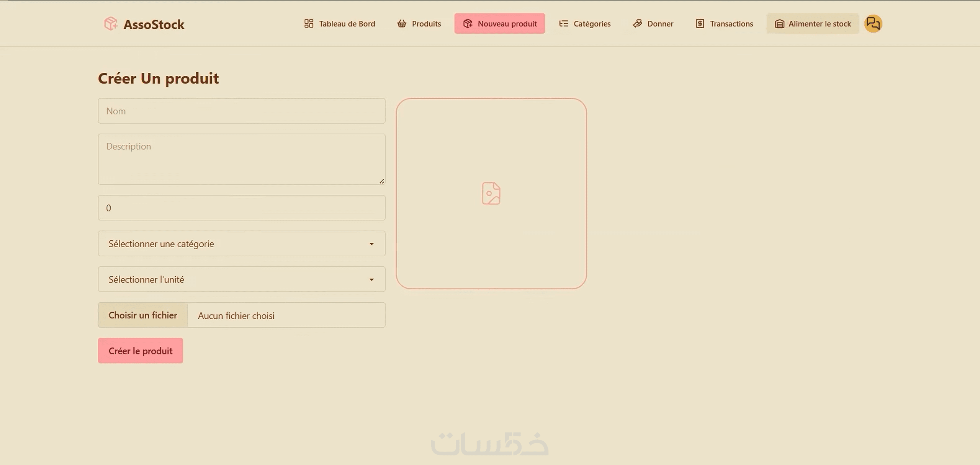The width and height of the screenshot is (980, 465).
Task: Click the Catégories list icon
Action: (x=563, y=24)
